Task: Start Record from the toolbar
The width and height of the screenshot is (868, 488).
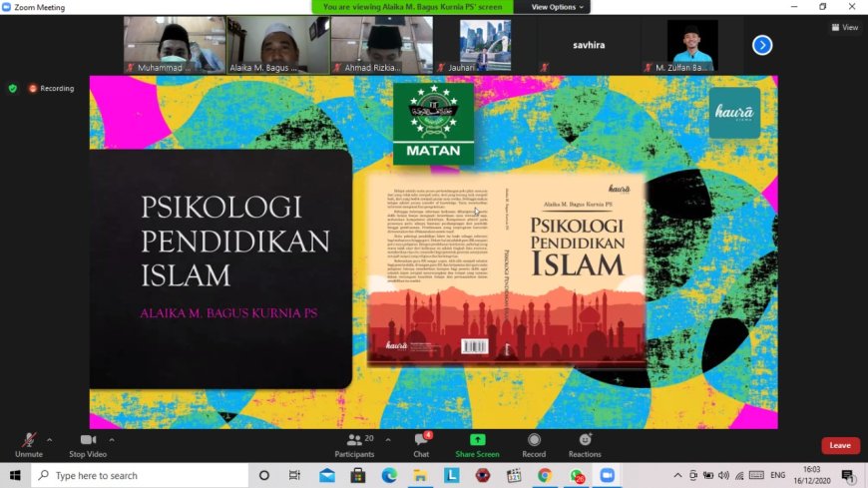Action: click(534, 445)
